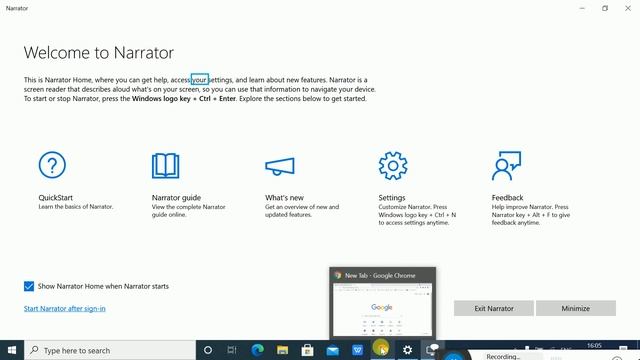Click the Learn the basics of Narrator text
This screenshot has width=640, height=360.
[76, 207]
